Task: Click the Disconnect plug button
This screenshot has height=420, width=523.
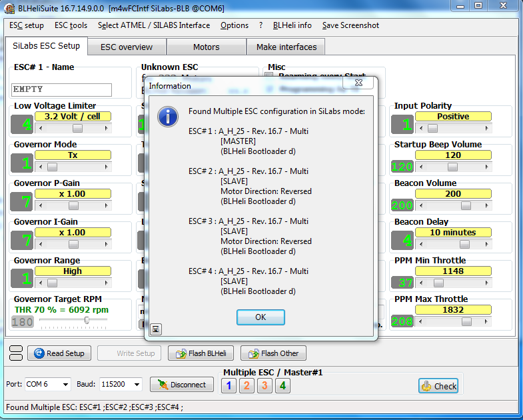Action: (x=182, y=384)
